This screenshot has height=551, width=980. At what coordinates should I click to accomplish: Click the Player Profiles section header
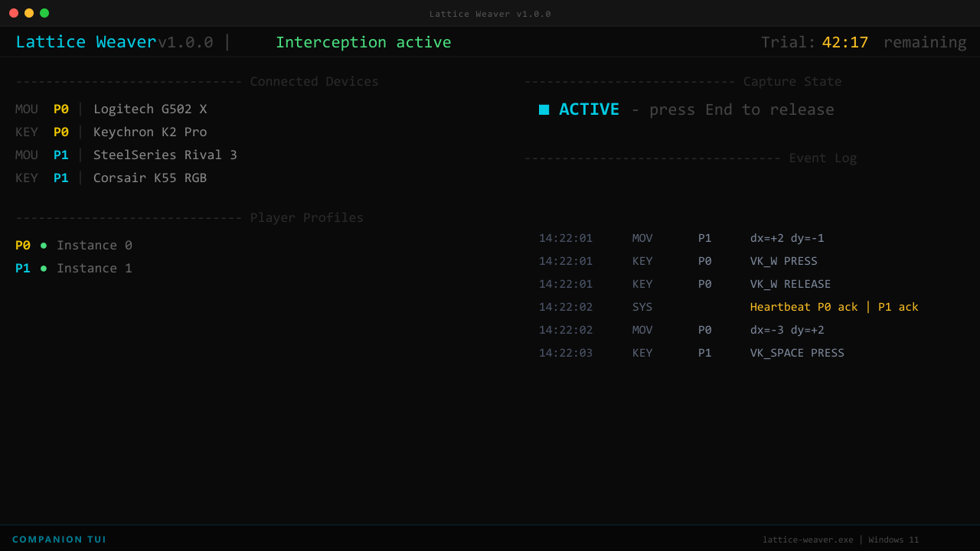307,218
